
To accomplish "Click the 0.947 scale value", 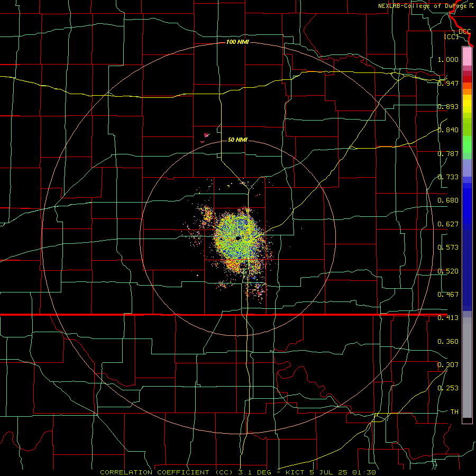I will pyautogui.click(x=448, y=83).
